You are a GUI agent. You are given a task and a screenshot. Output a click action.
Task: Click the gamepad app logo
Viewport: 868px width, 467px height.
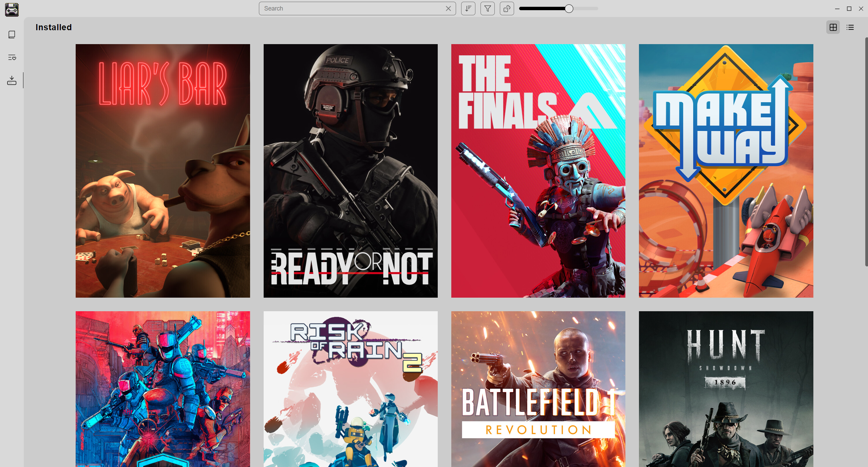point(11,10)
